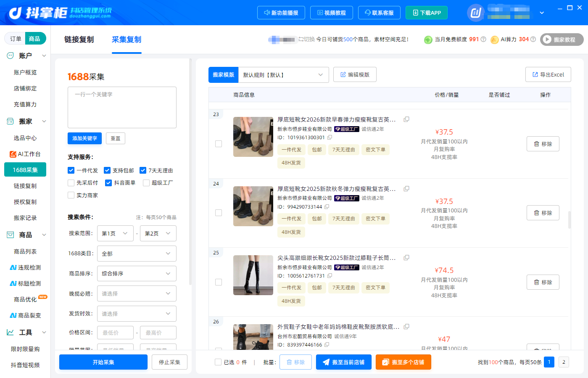
Task: Open the 1688类目 category dropdown
Action: [137, 254]
